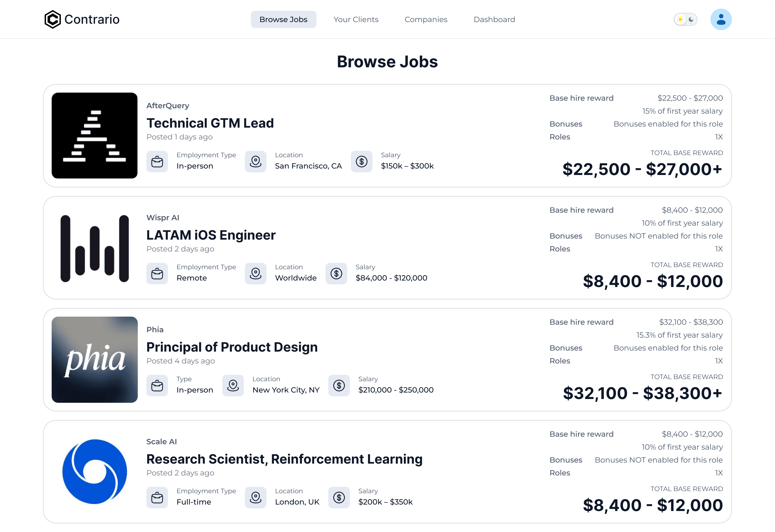Click briefcase icon in AfterQuery job card
775x532 pixels.
[157, 162]
